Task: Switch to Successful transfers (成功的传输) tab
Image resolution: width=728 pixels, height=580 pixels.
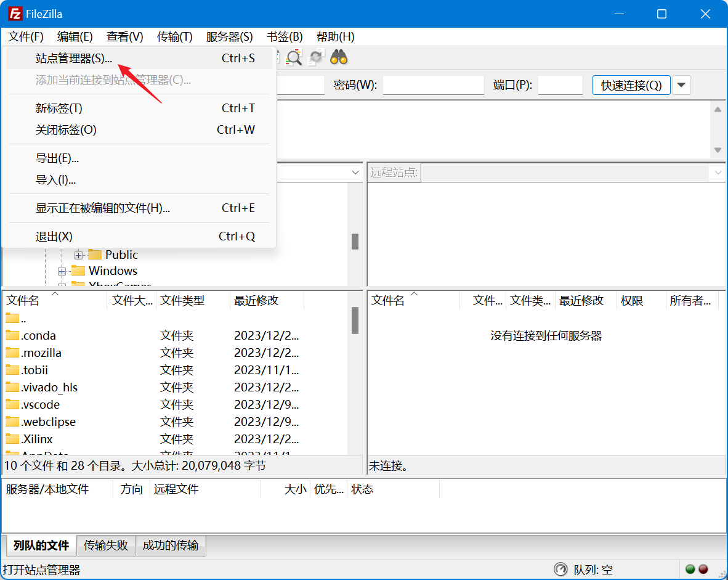Action: (x=171, y=545)
